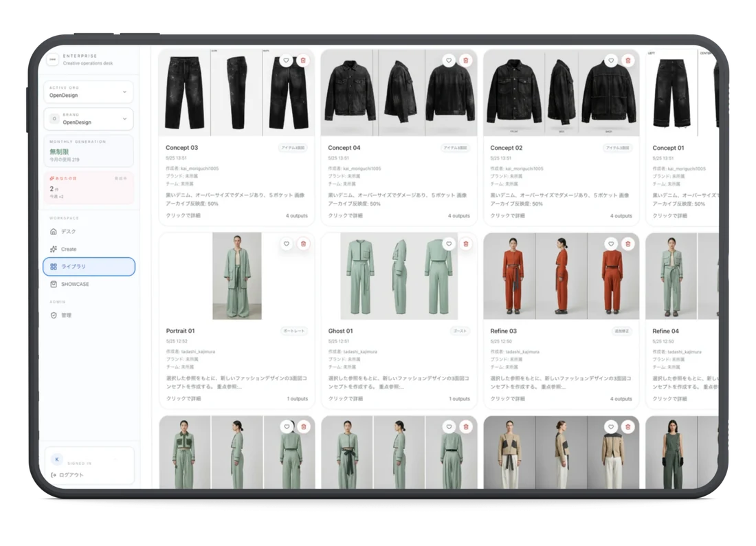
Task: Open Ghost 01 green suit thumbnail
Action: click(x=399, y=276)
